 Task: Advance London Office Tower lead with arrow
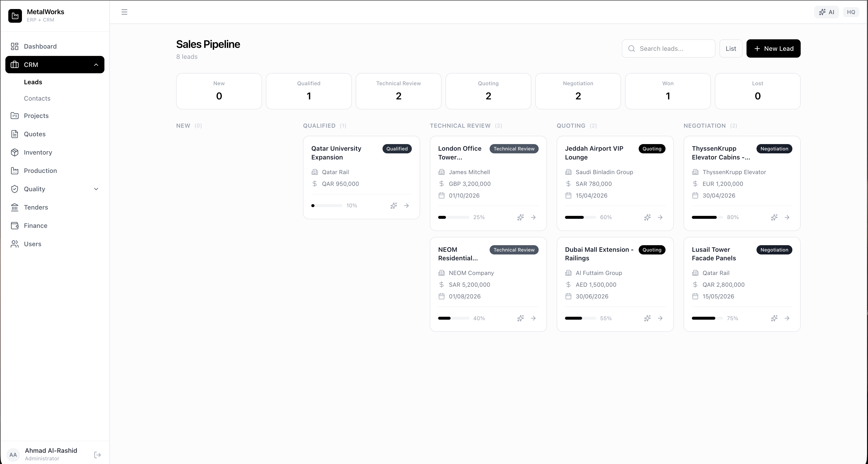click(x=533, y=217)
